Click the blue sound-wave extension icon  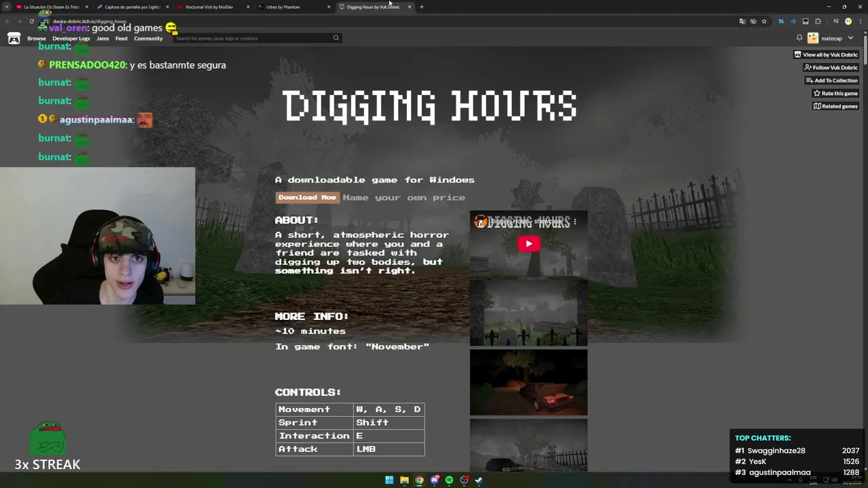tap(793, 21)
